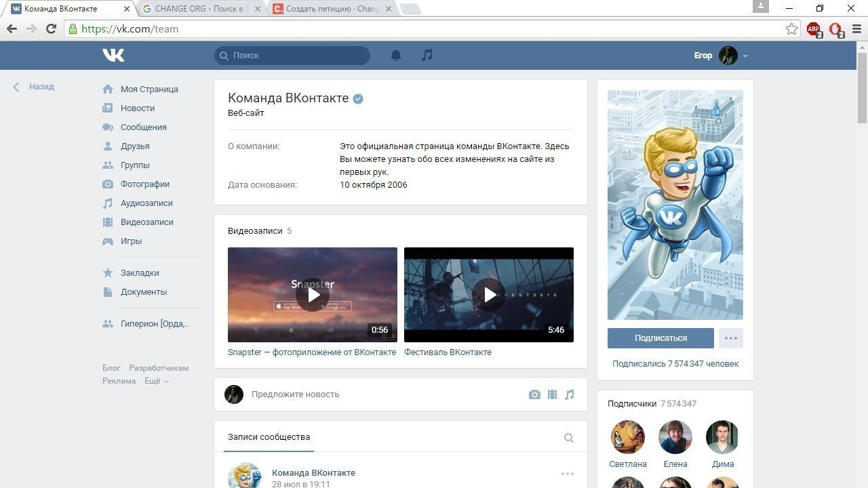The height and width of the screenshot is (488, 868).
Task: Switch to CHANGE ORG Google search tab
Action: click(x=202, y=9)
